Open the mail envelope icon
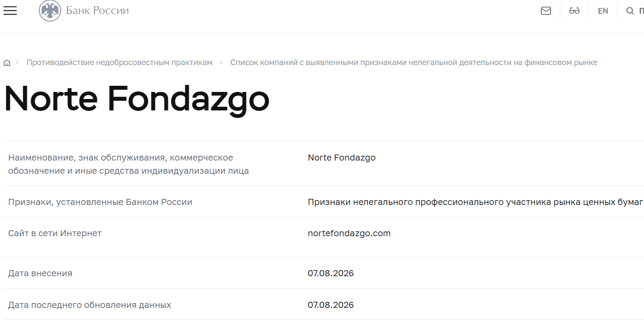The height and width of the screenshot is (322, 644). (x=546, y=11)
